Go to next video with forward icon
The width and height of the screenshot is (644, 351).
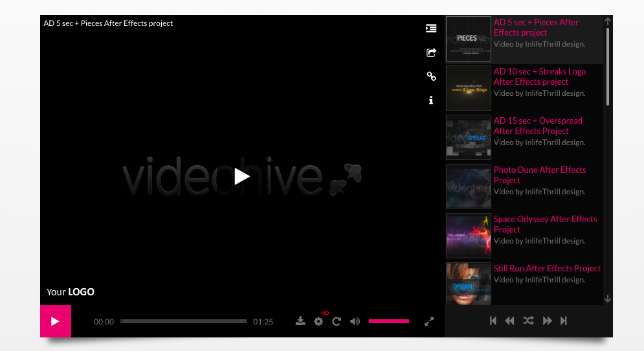pyautogui.click(x=547, y=321)
